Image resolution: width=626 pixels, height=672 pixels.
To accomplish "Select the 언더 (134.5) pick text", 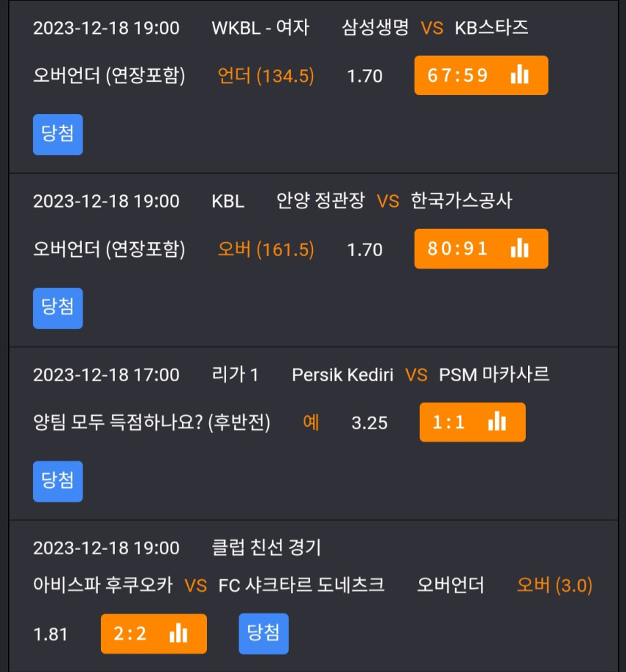I will click(x=266, y=76).
